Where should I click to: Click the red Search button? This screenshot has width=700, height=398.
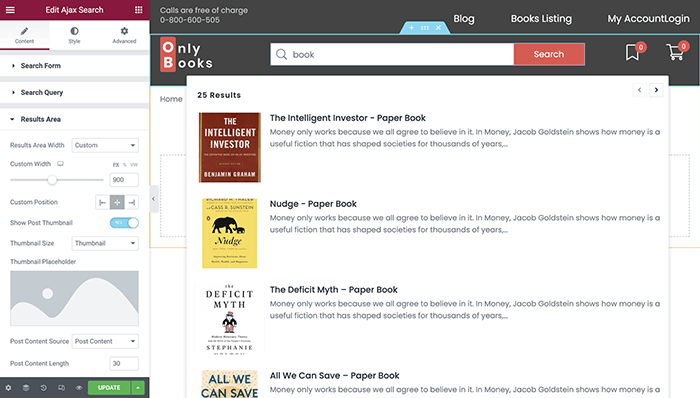click(549, 54)
